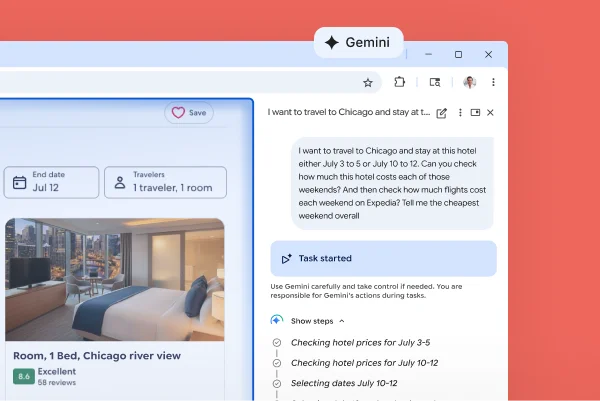Click the play icon in the Task started banner

[286, 259]
